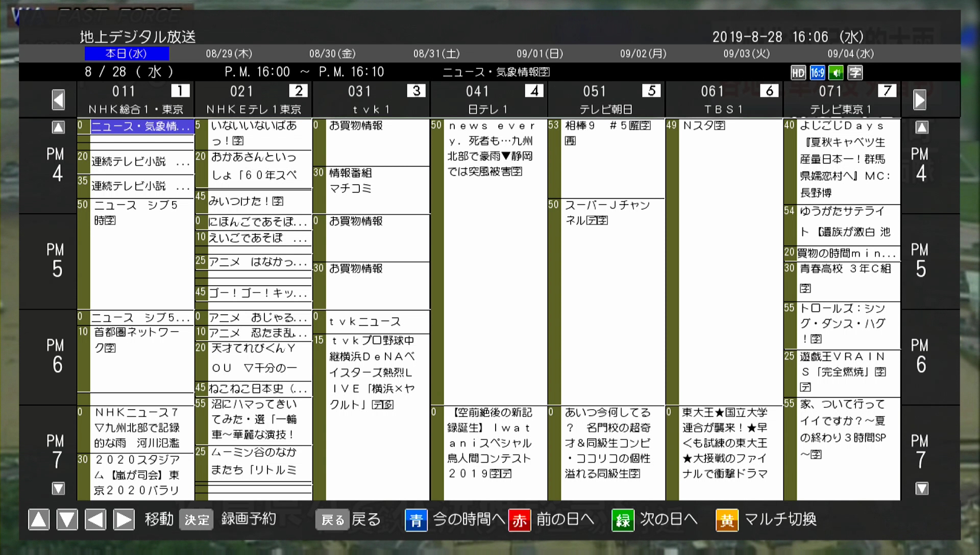Click left arrow to scroll channels back
The width and height of the screenshot is (980, 555).
click(58, 99)
